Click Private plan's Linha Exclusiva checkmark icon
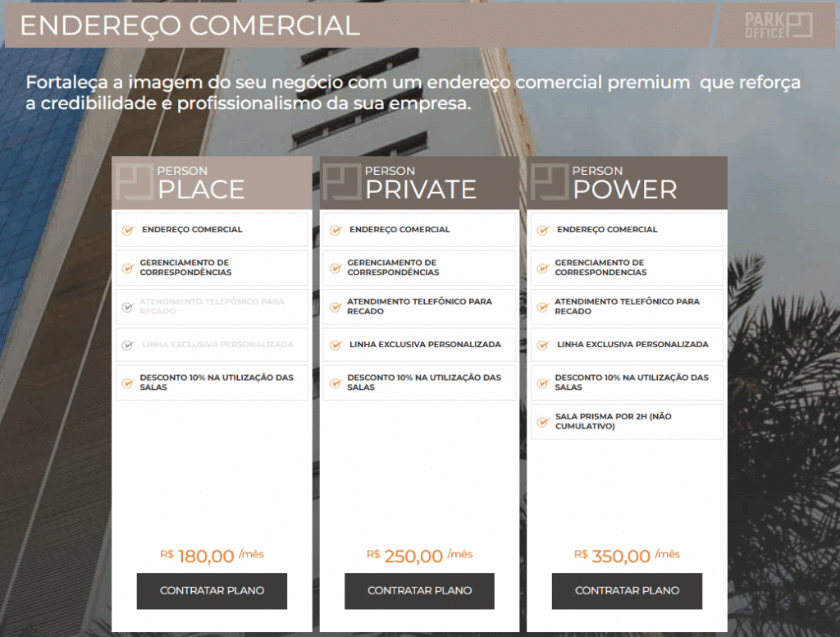Screen dimensions: 840x637 pyautogui.click(x=335, y=346)
